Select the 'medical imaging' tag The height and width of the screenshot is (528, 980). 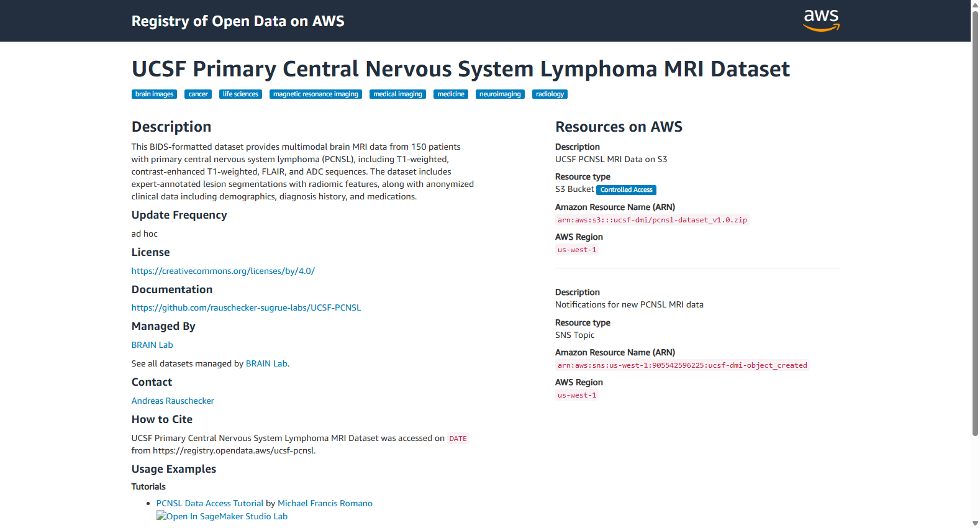click(397, 94)
